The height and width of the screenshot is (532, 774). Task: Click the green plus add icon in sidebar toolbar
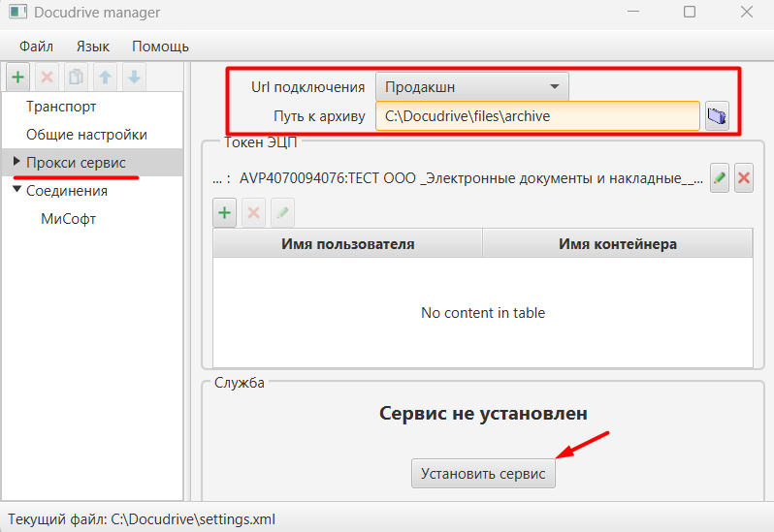pos(18,77)
